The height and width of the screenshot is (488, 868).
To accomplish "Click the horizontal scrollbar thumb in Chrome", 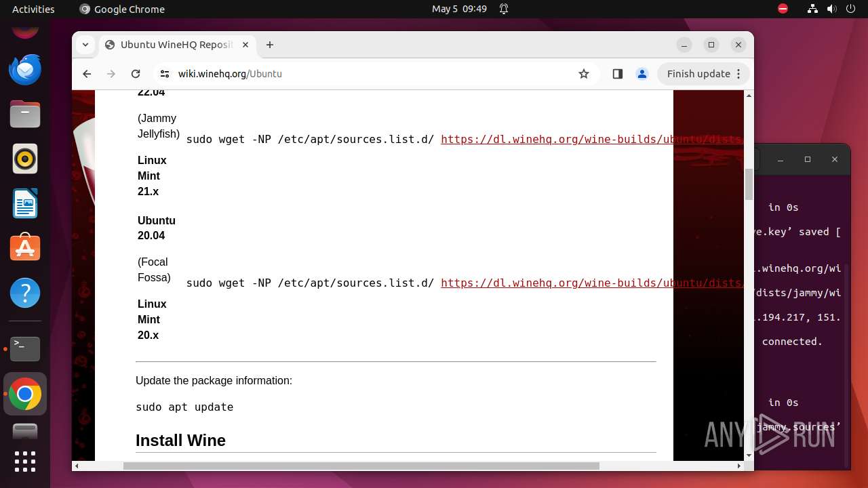I will point(361,466).
